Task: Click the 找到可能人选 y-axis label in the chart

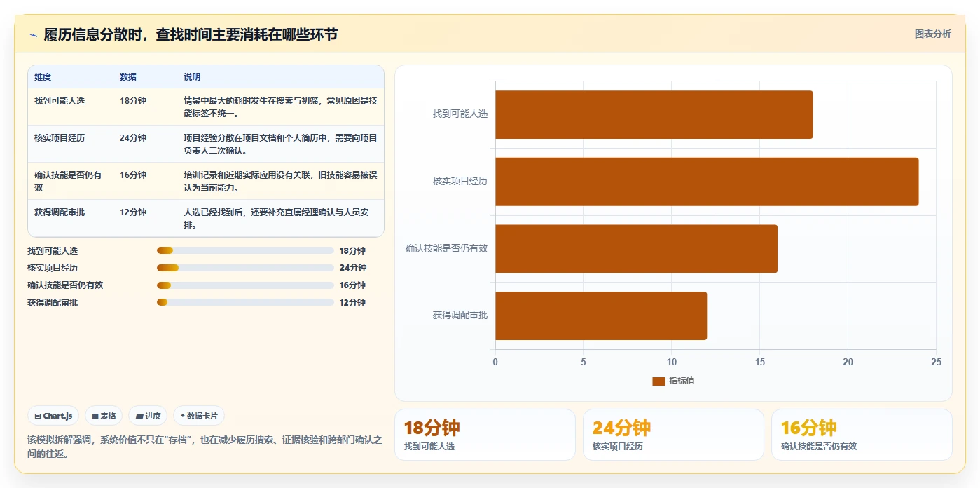Action: point(460,114)
